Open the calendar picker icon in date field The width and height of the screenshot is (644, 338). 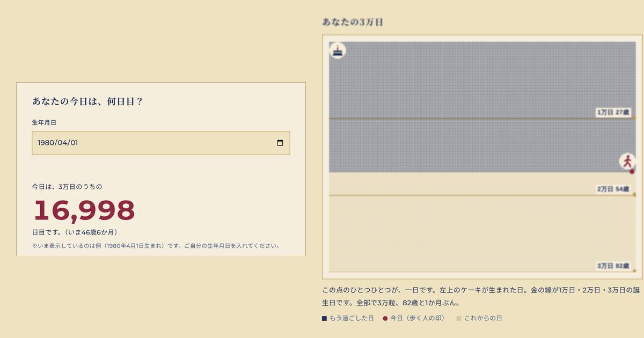(x=280, y=143)
